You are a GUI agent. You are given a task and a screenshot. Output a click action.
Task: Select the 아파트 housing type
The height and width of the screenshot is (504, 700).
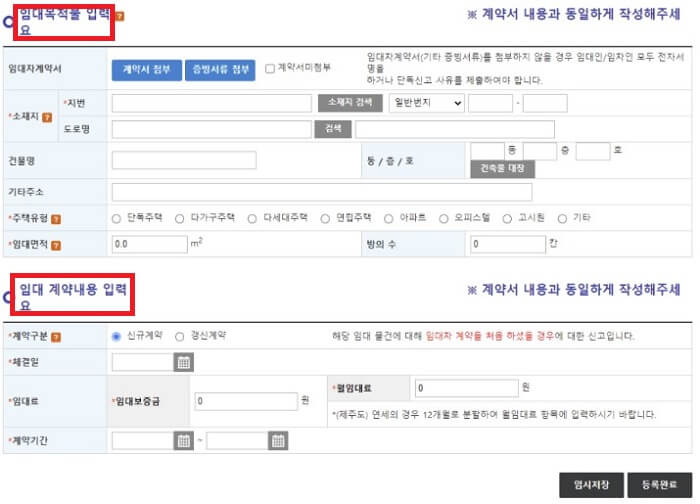388,219
